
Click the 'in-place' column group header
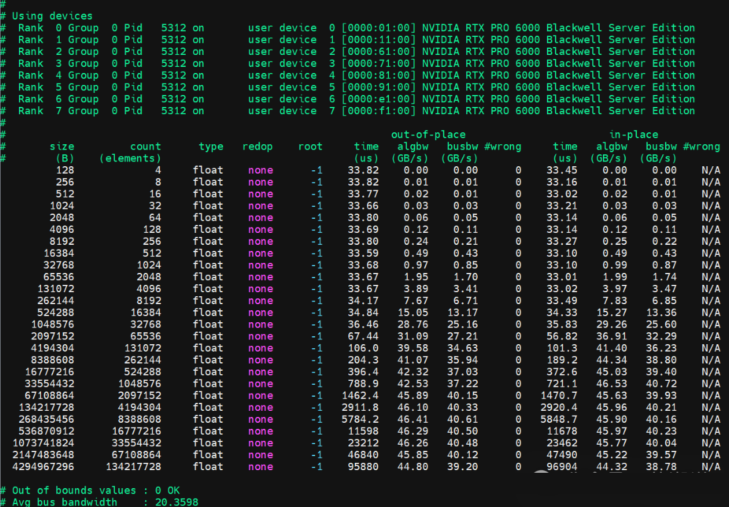[633, 134]
